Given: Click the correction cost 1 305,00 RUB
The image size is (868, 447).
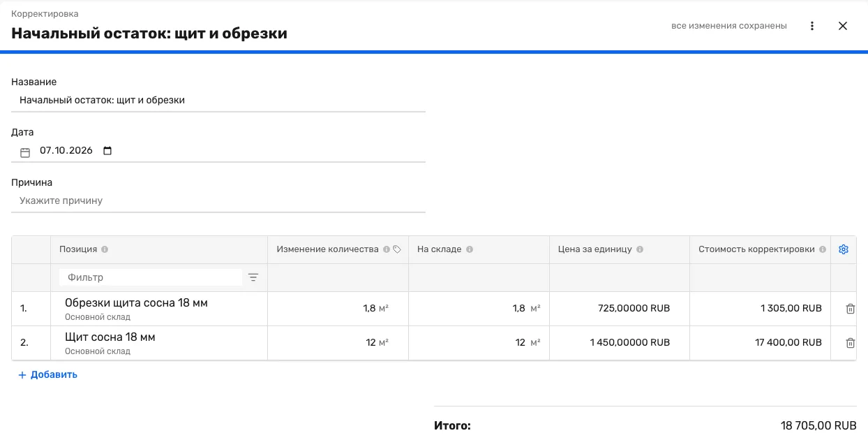Looking at the screenshot, I should [791, 309].
